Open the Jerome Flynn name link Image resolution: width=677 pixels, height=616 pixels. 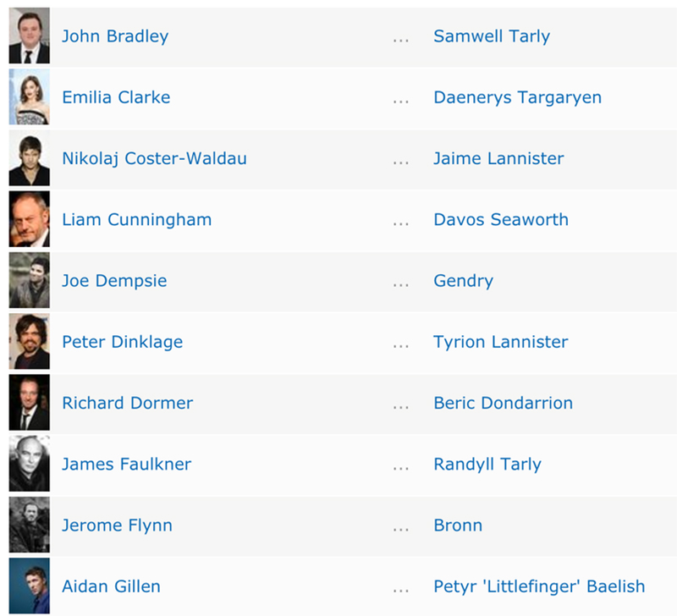117,525
